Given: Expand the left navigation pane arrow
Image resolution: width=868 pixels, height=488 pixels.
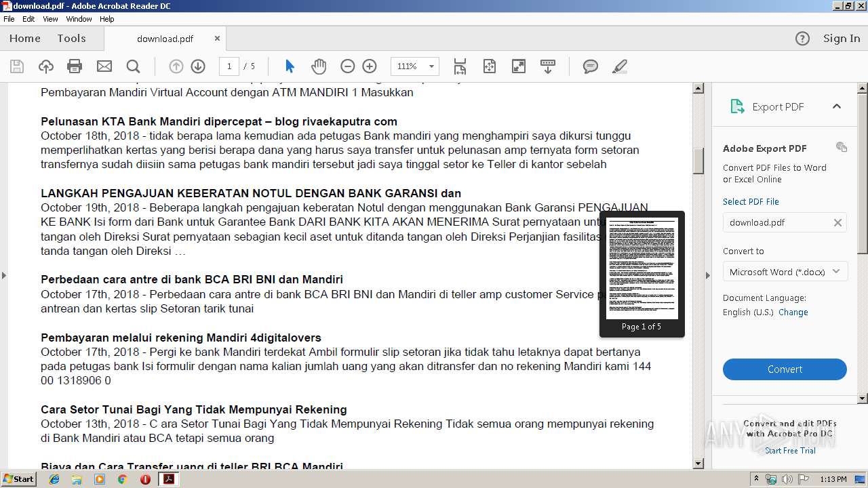Looking at the screenshot, I should click(4, 275).
